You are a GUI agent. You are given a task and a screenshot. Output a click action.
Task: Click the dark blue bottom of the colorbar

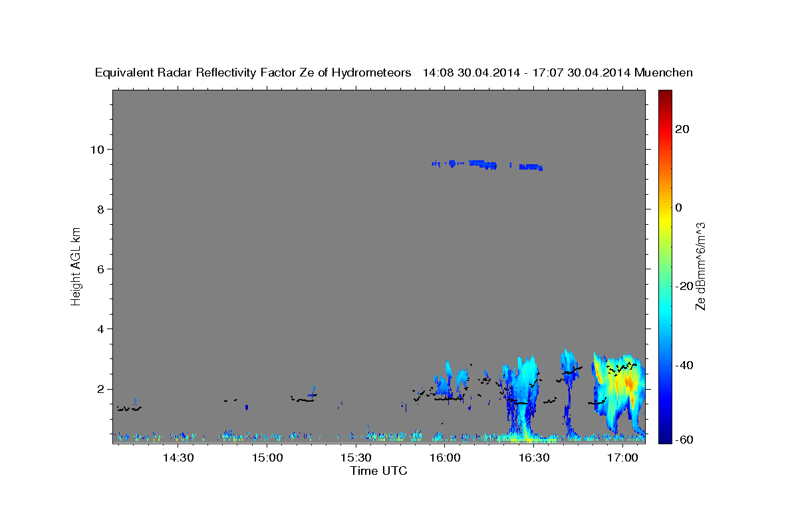(664, 436)
